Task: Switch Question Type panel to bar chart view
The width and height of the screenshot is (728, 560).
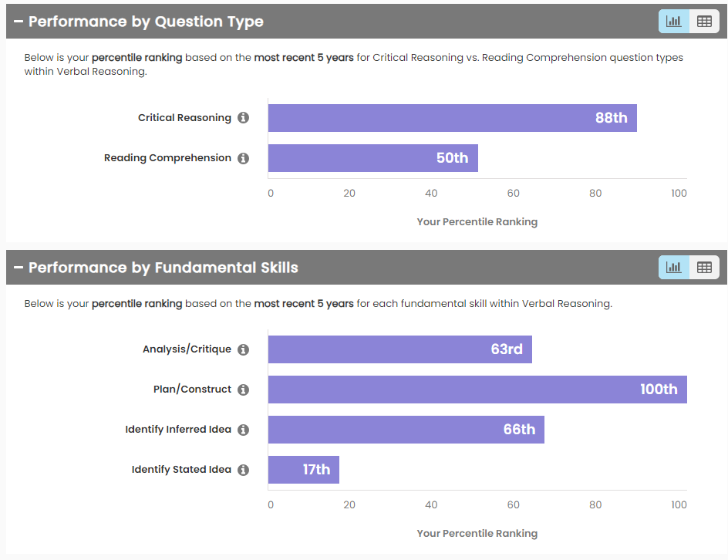Action: click(674, 22)
